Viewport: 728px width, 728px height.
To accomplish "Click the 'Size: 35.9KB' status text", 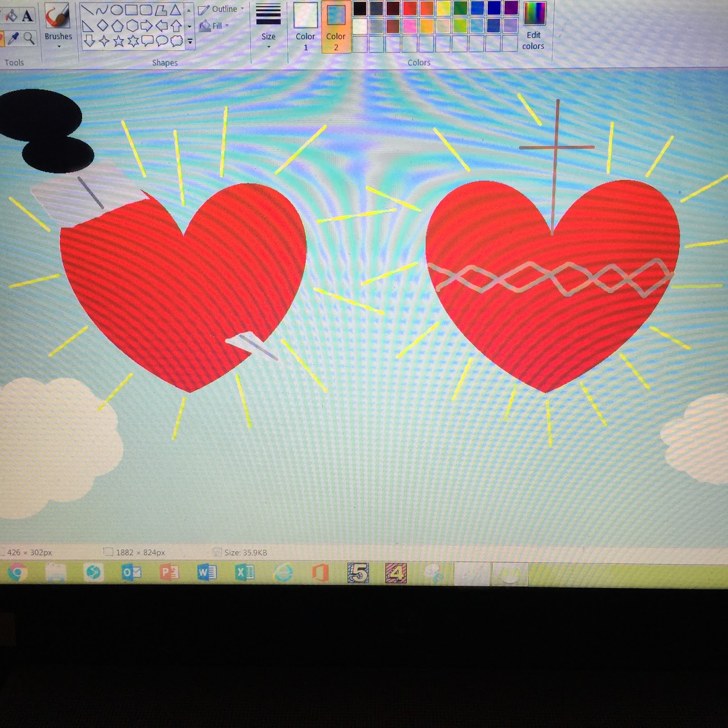I will (246, 552).
